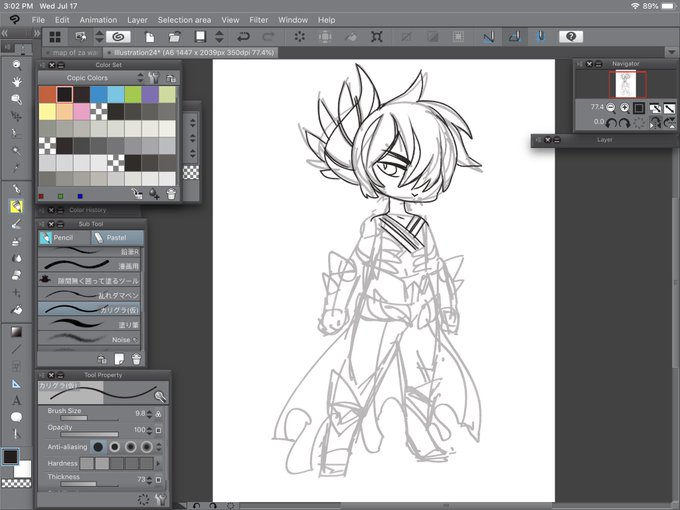This screenshot has height=510, width=680.
Task: Open the Copic Colors set dropdown
Action: [140, 78]
